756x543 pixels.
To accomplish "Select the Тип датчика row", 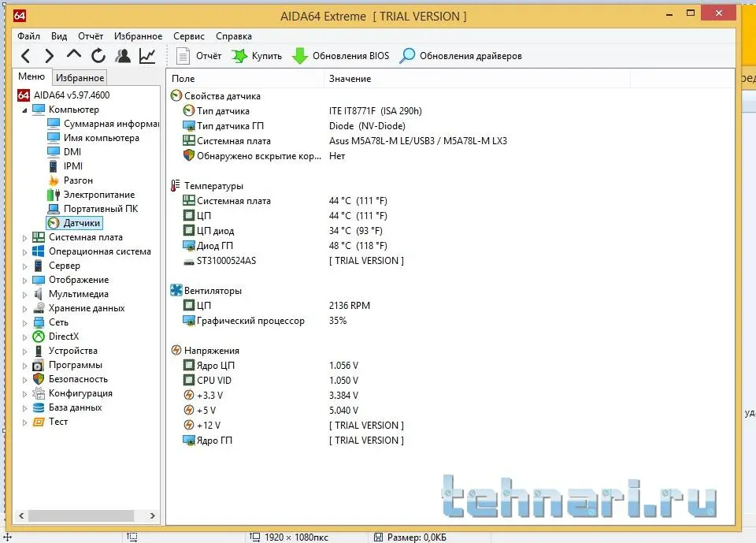I will 450,111.
